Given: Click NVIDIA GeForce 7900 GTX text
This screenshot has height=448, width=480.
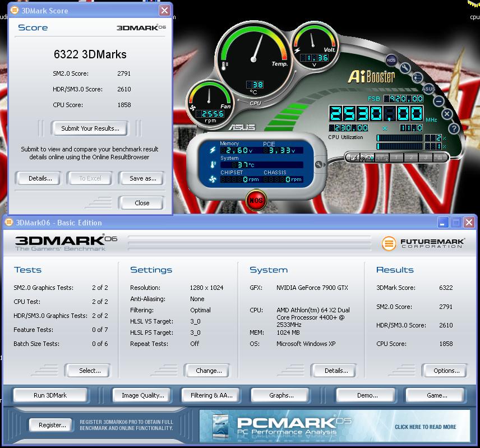Looking at the screenshot, I should 312,288.
